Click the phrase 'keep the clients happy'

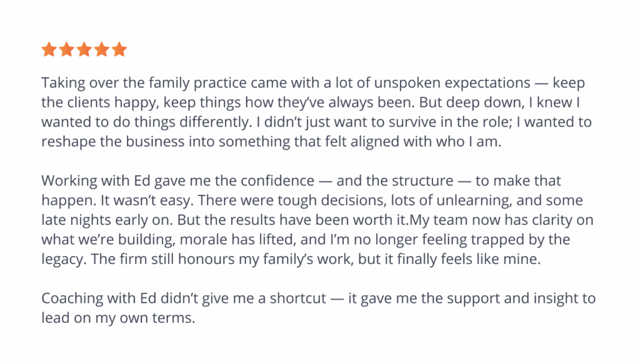coord(99,103)
